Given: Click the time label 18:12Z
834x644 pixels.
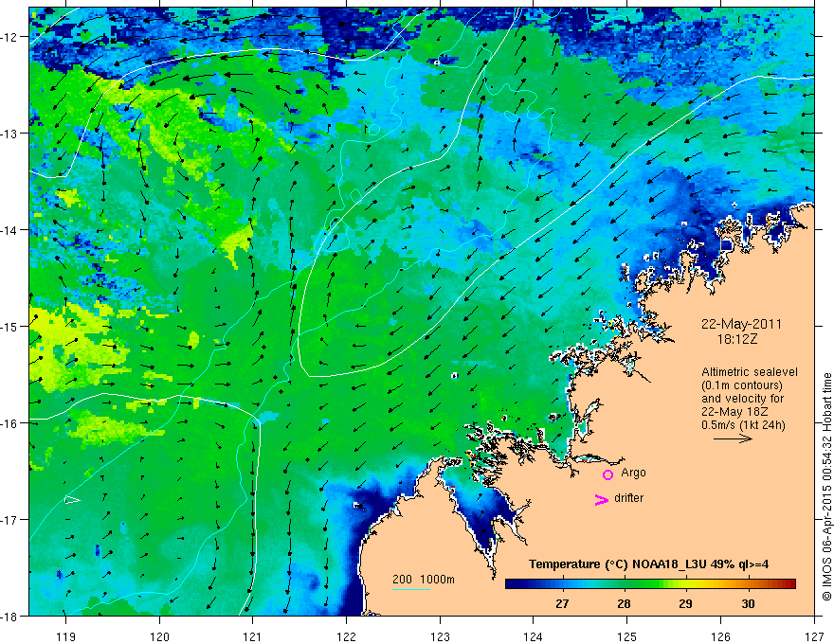Looking at the screenshot, I should click(x=736, y=339).
